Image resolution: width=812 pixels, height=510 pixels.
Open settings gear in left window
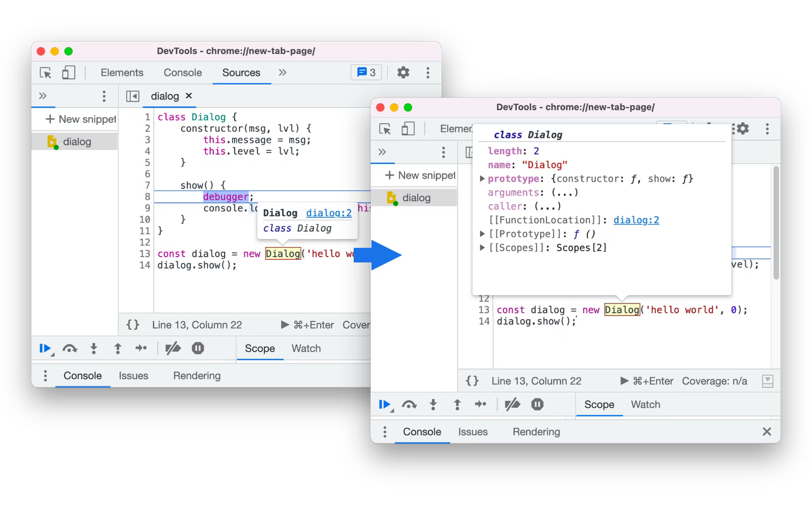[x=403, y=73]
